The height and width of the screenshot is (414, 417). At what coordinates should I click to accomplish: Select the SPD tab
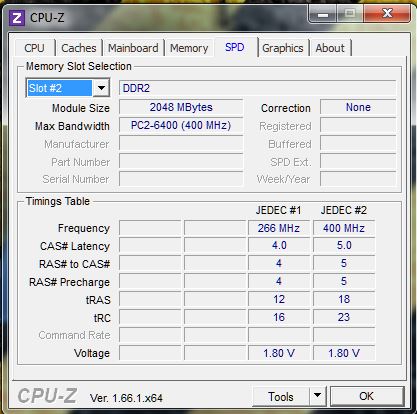pos(235,47)
